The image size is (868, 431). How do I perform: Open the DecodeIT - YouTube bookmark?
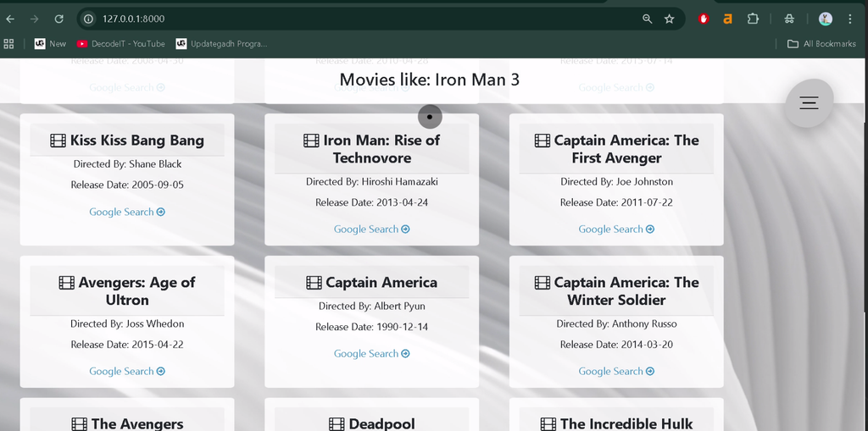pos(120,44)
